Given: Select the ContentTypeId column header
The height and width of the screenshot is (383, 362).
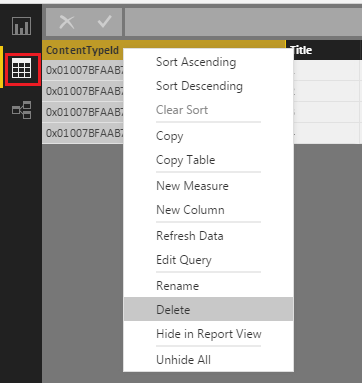Looking at the screenshot, I should coord(82,50).
